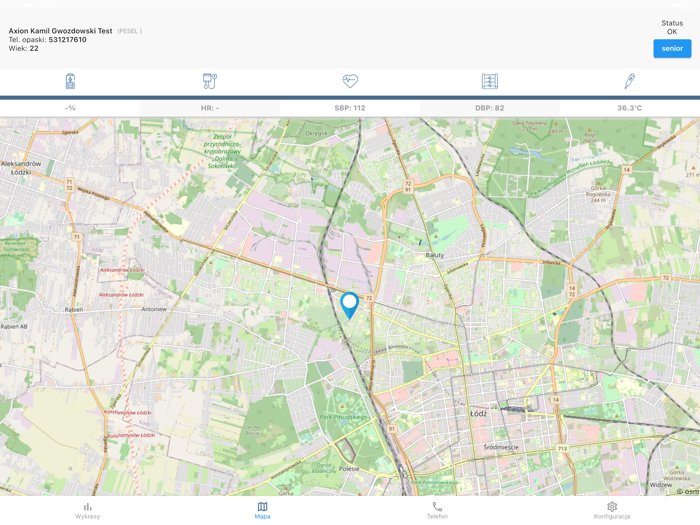Click the Antoniew label on map
Viewport: 700px width, 525px height.
pos(154,309)
